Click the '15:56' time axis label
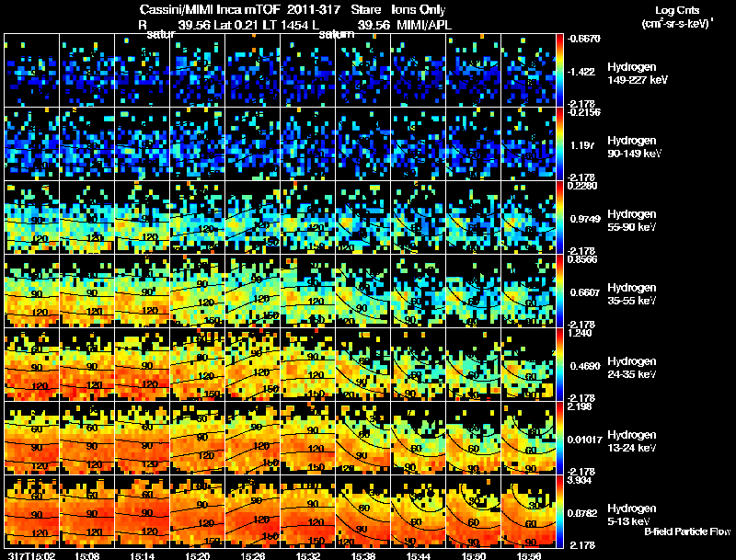The height and width of the screenshot is (560, 736). [x=528, y=555]
